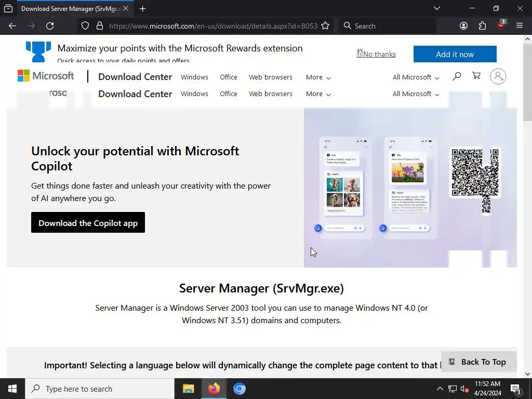
Task: Bookmark this page with the star
Action: coord(325,26)
